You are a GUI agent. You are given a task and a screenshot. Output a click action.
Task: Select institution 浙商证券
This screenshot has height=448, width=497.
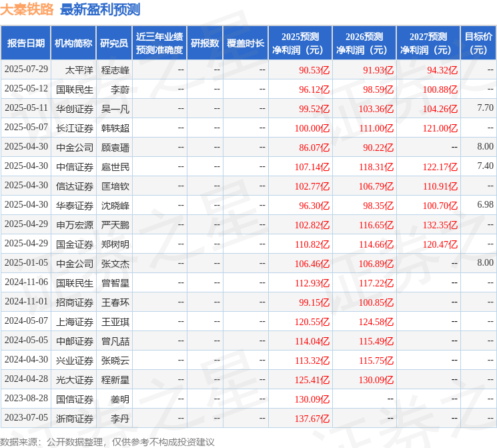(75, 419)
